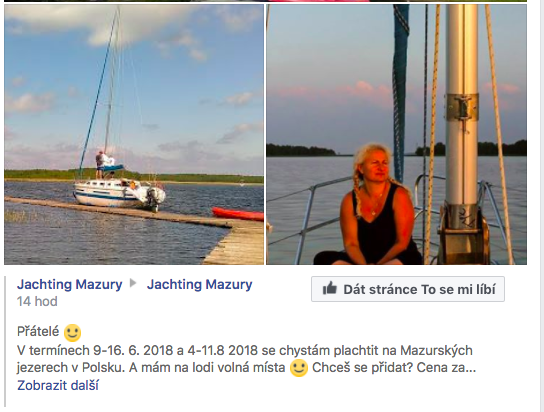This screenshot has width=544, height=412.
Task: Open the photo of the woman on deck
Action: [x=397, y=134]
